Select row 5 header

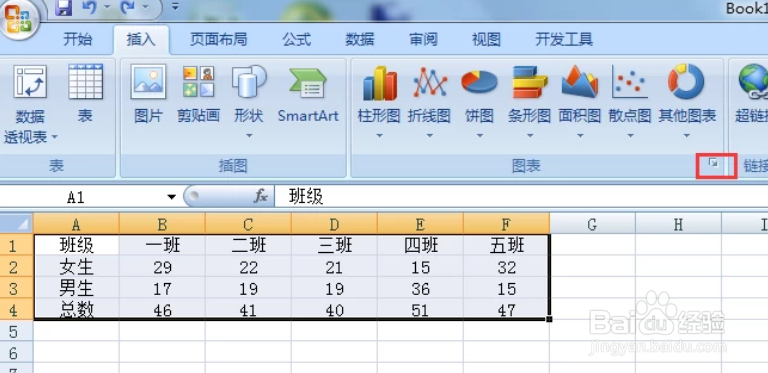(17, 331)
